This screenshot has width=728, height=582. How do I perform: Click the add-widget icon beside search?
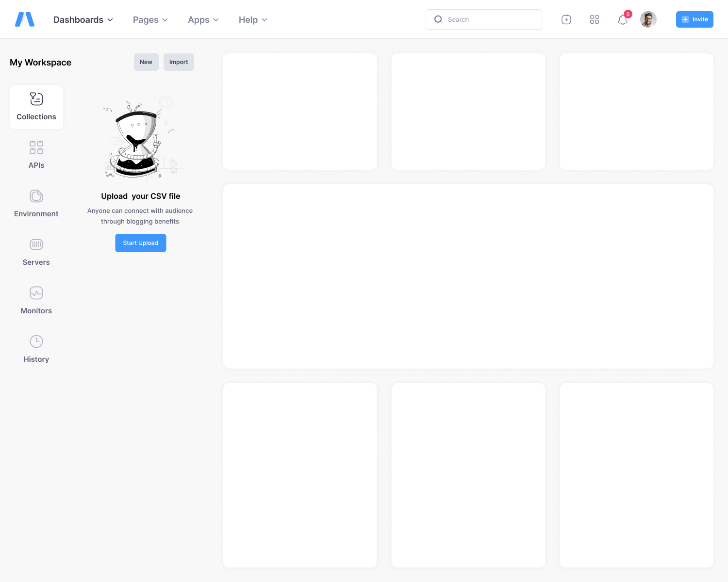pyautogui.click(x=566, y=19)
